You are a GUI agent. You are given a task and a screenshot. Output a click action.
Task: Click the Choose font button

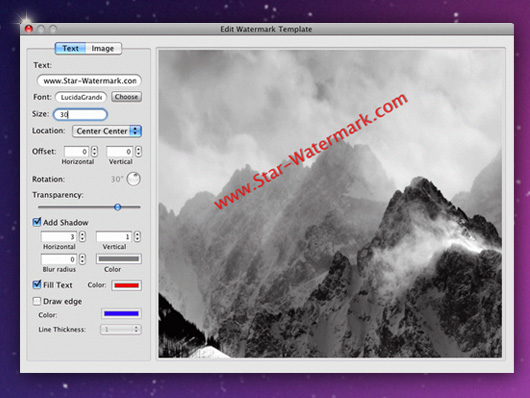pyautogui.click(x=126, y=97)
